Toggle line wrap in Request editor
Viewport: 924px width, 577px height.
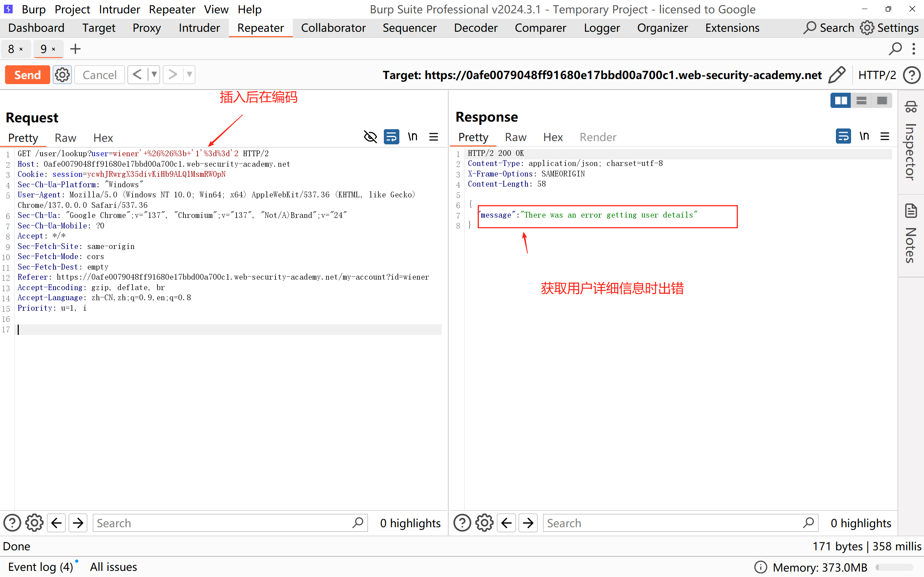pyautogui.click(x=391, y=137)
